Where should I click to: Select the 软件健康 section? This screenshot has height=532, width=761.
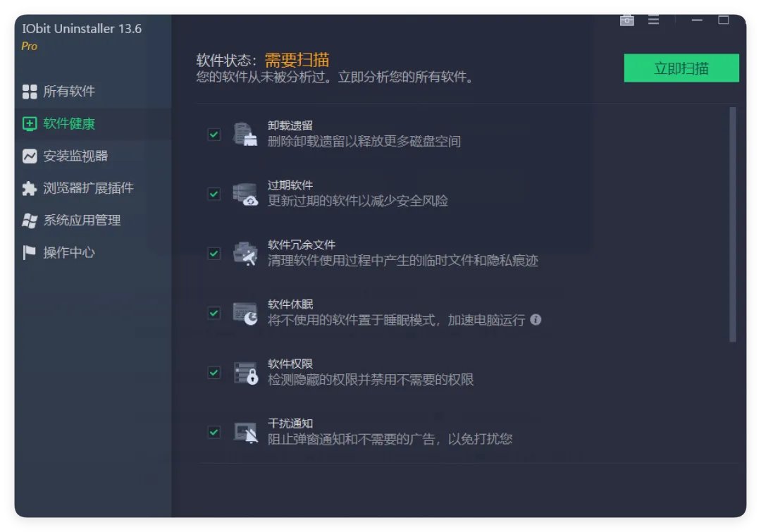coord(93,124)
